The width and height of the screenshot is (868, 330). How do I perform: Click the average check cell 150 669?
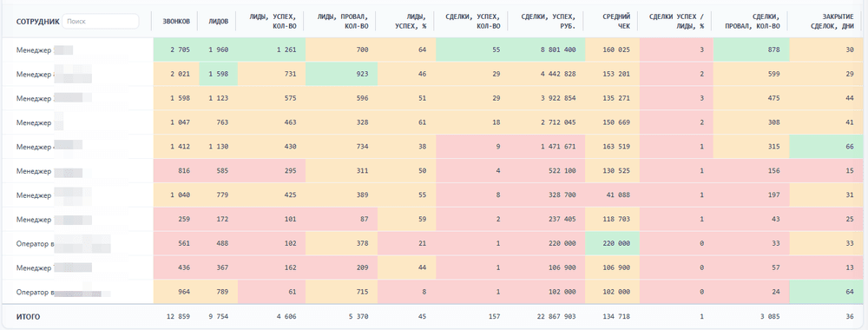[612, 122]
